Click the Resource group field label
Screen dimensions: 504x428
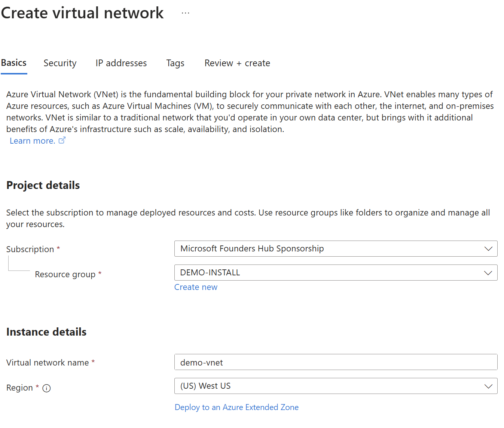65,274
